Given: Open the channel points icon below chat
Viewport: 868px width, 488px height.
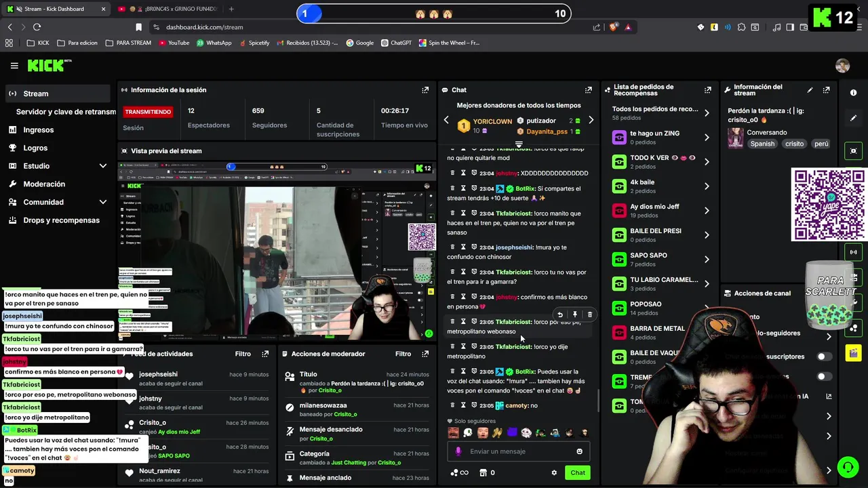Looking at the screenshot, I should click(x=459, y=472).
